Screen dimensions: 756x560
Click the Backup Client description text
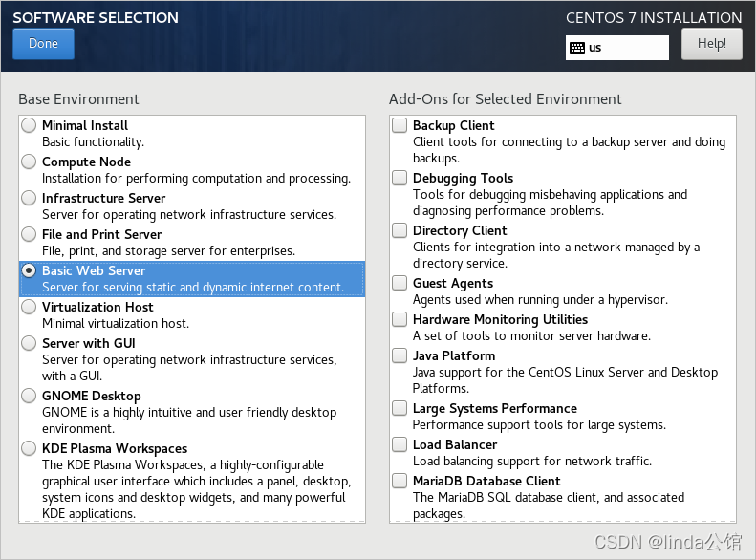569,150
